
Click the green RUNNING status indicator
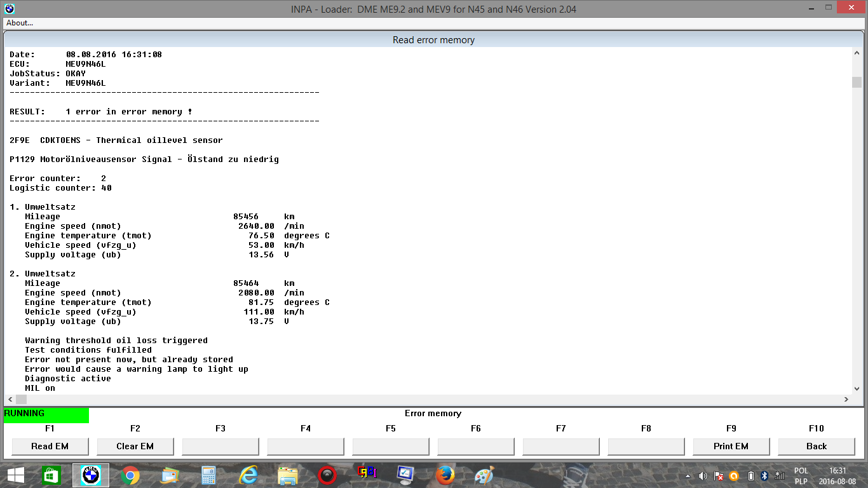46,415
